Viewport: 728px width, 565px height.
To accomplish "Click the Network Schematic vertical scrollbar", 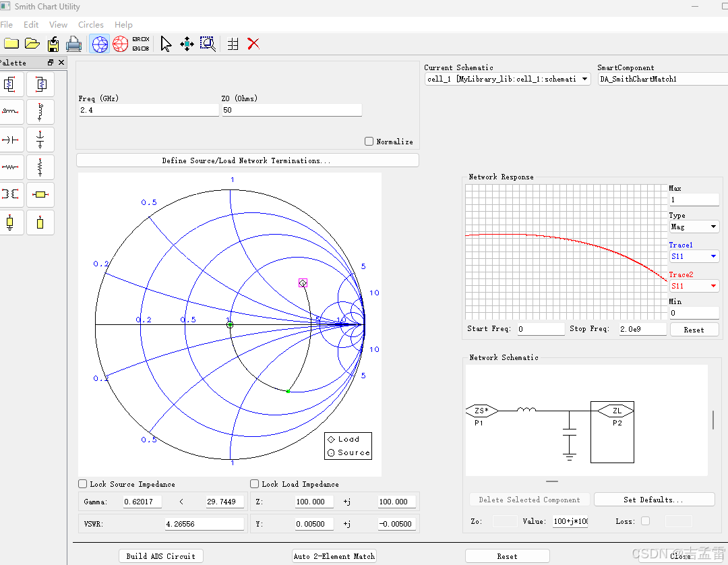I will 713,419.
